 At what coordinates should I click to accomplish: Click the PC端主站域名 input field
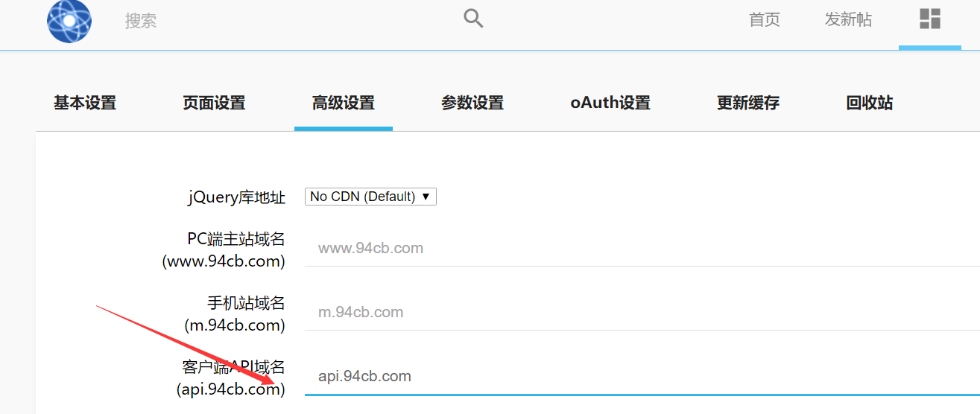(642, 248)
